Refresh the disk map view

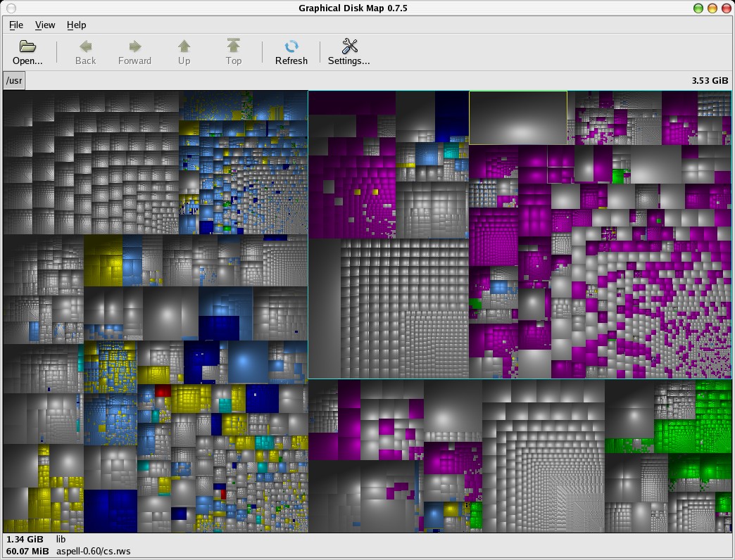291,47
